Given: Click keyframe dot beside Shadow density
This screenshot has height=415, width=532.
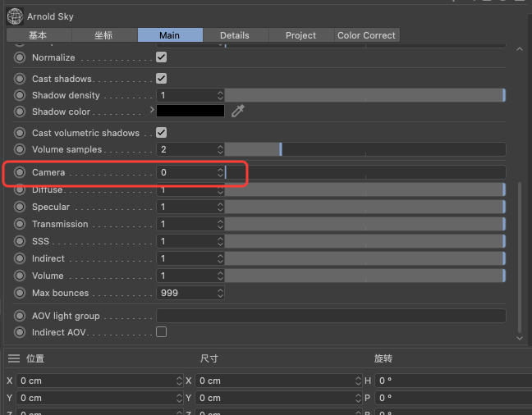Looking at the screenshot, I should (20, 95).
